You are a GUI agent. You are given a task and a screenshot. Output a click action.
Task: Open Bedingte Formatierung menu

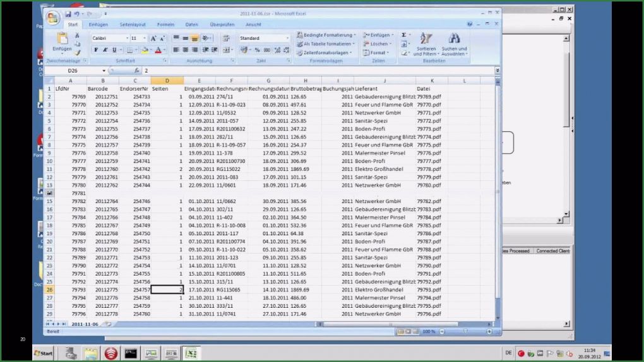326,35
